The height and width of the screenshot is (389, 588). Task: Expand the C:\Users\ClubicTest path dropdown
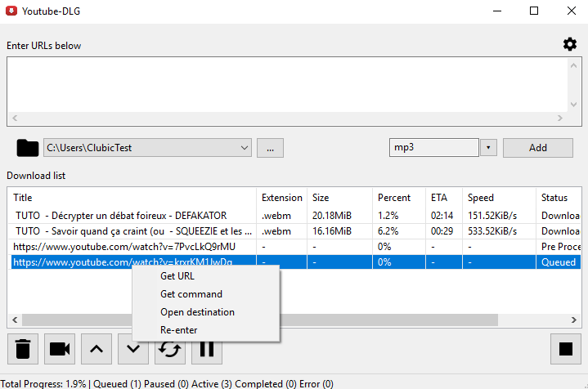tap(245, 148)
